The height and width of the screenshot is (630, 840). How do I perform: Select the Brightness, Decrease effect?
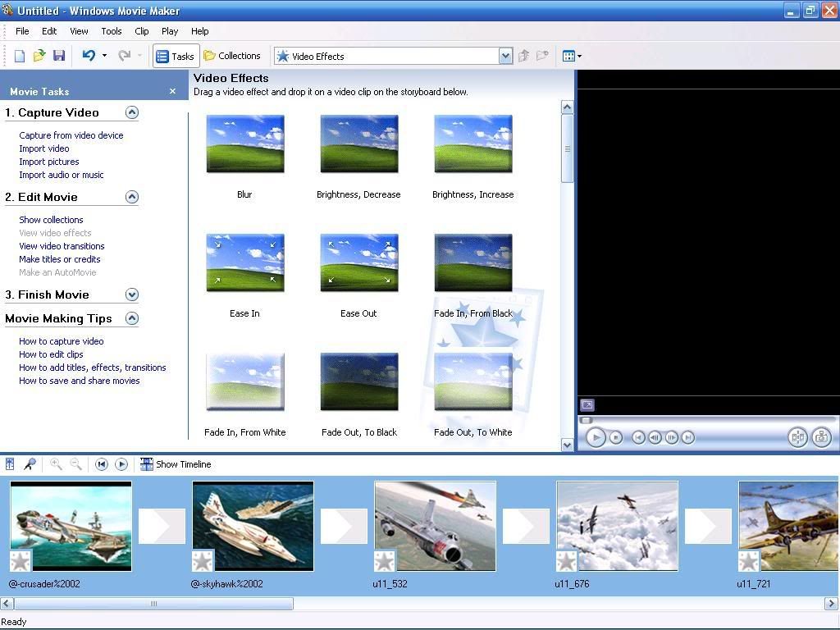click(x=359, y=144)
